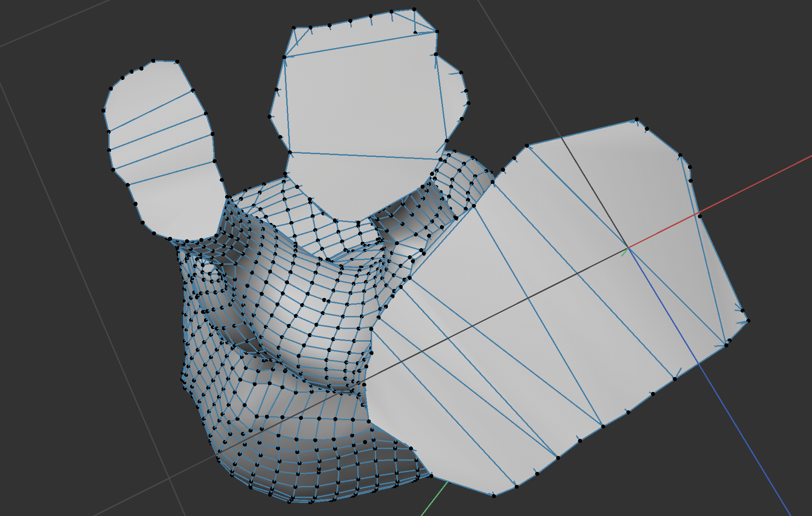Select the bottom horizontal edge of top cap
This screenshot has width=812, height=516.
point(364,156)
